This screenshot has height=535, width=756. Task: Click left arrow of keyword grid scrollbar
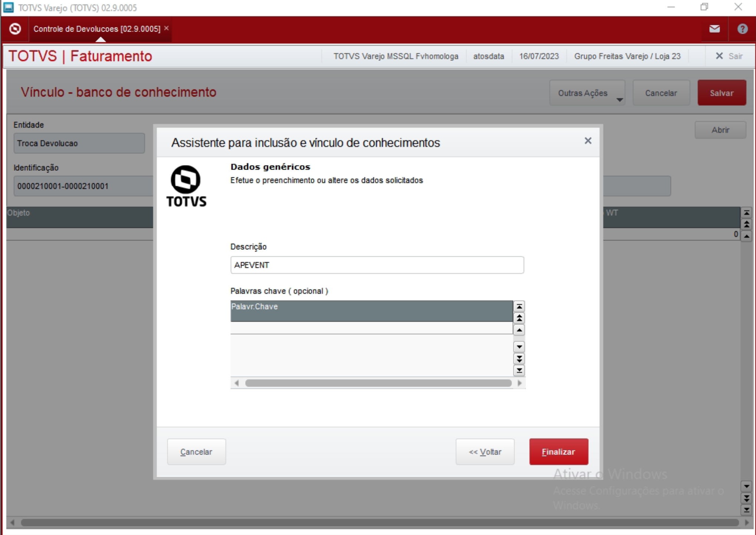(237, 383)
